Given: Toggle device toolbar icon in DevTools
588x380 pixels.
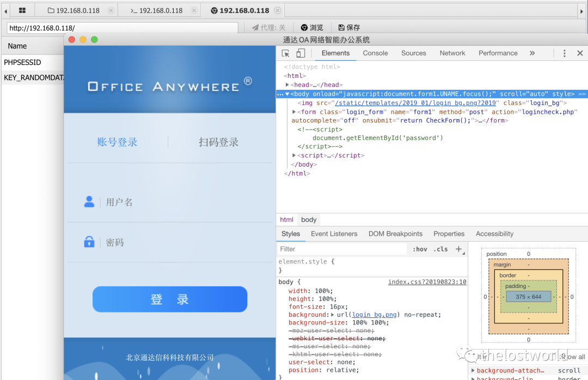Looking at the screenshot, I should [x=301, y=53].
